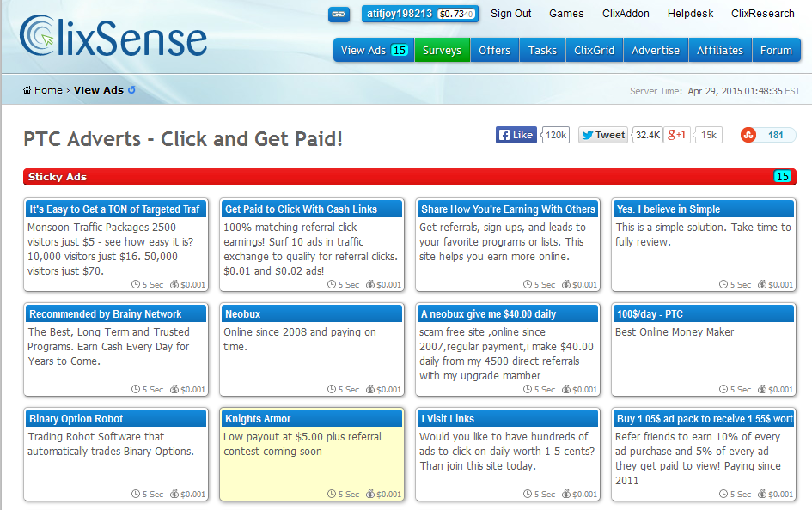Click the Sign Out link
The height and width of the screenshot is (510, 812).
[x=510, y=13]
